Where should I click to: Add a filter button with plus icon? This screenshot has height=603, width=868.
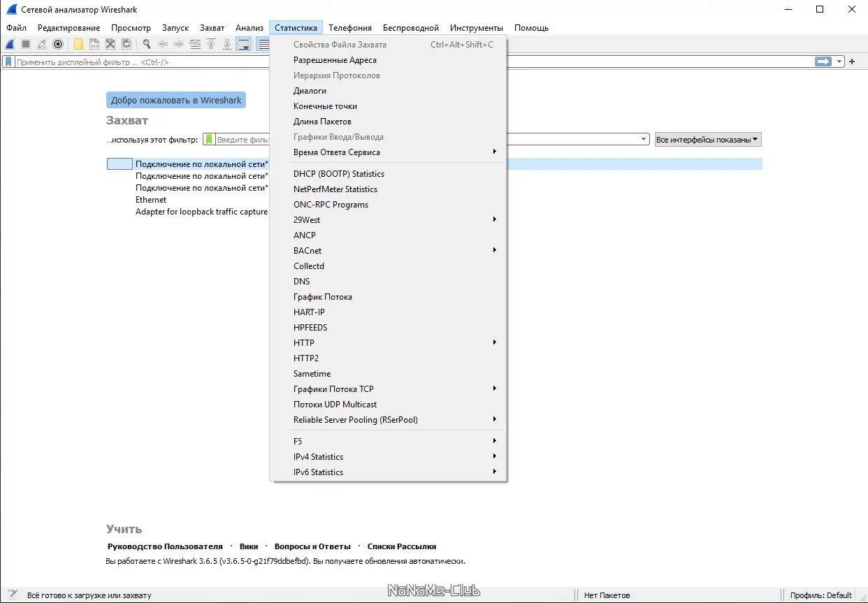coord(852,61)
